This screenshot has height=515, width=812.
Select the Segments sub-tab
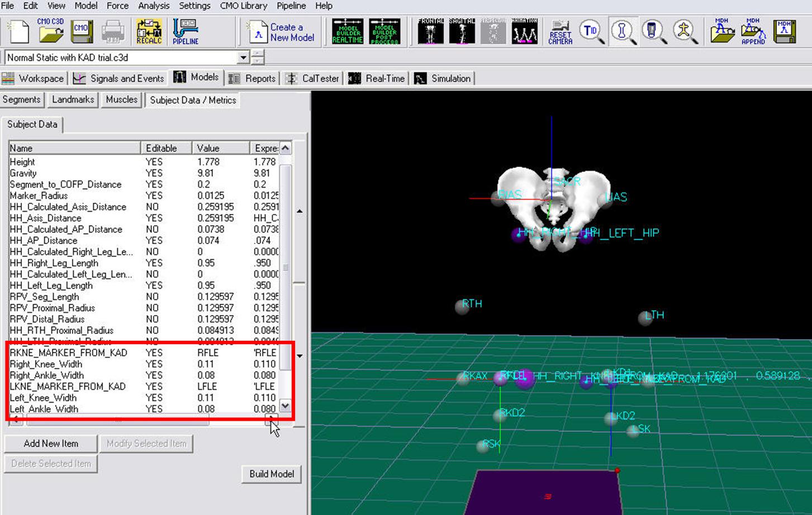pos(21,99)
